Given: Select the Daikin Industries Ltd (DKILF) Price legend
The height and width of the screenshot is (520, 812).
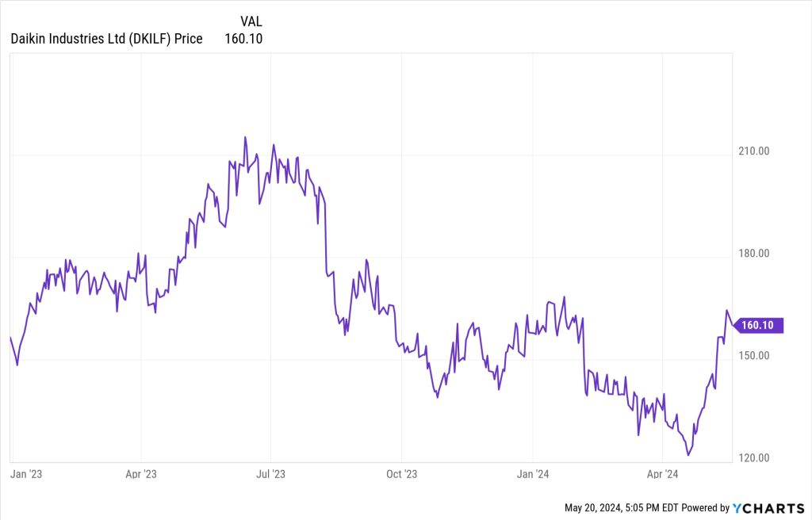Looking at the screenshot, I should click(x=106, y=38).
